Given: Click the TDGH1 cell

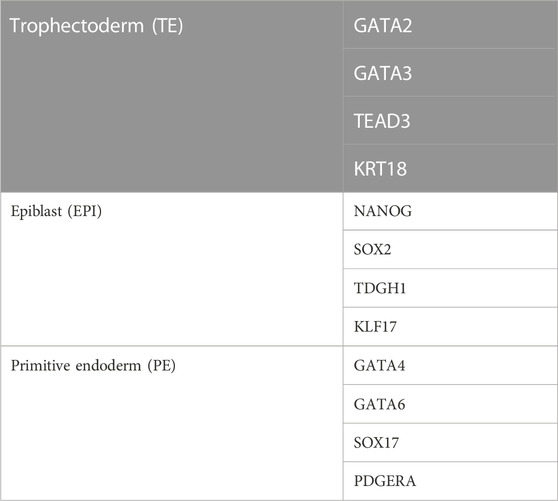Looking at the screenshot, I should coord(451,288).
